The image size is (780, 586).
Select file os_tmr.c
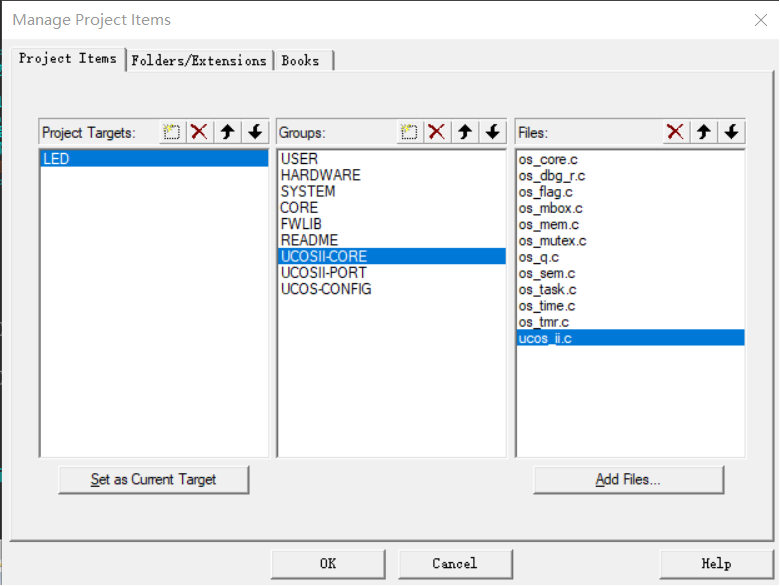click(x=630, y=322)
